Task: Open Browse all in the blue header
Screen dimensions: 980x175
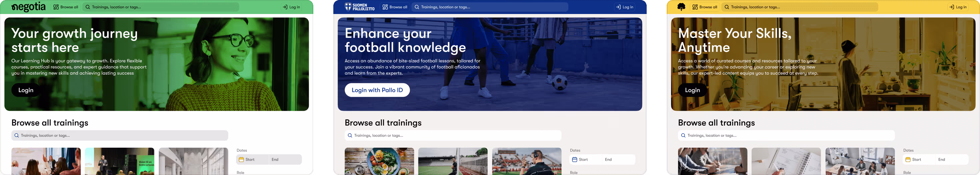Action: 395,7
